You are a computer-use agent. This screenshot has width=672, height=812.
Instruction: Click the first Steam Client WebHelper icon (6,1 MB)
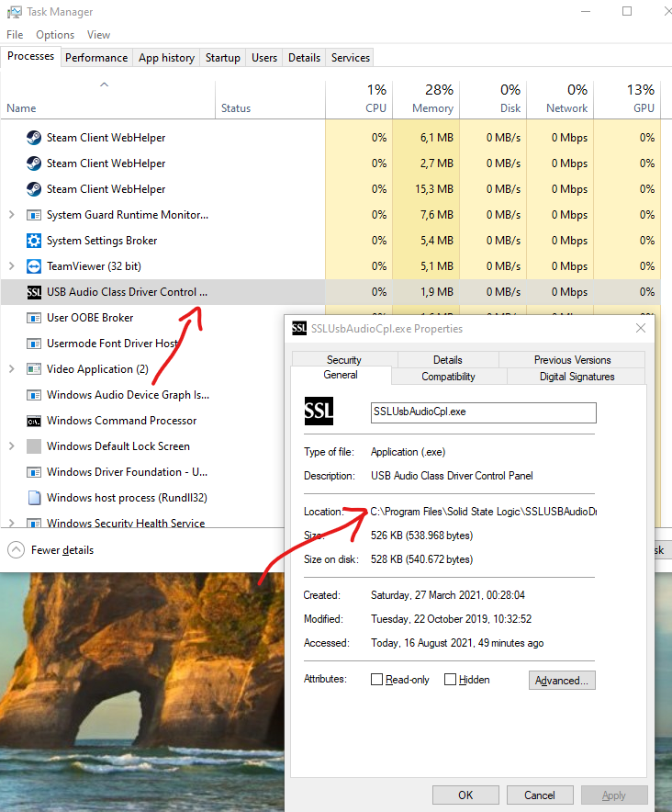click(x=34, y=138)
